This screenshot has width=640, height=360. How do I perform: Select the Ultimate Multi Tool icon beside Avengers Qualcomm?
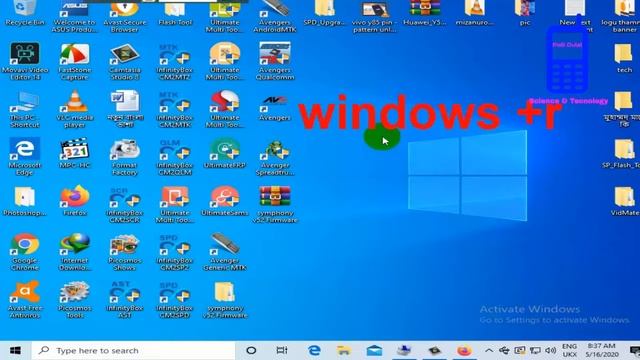coord(224,60)
